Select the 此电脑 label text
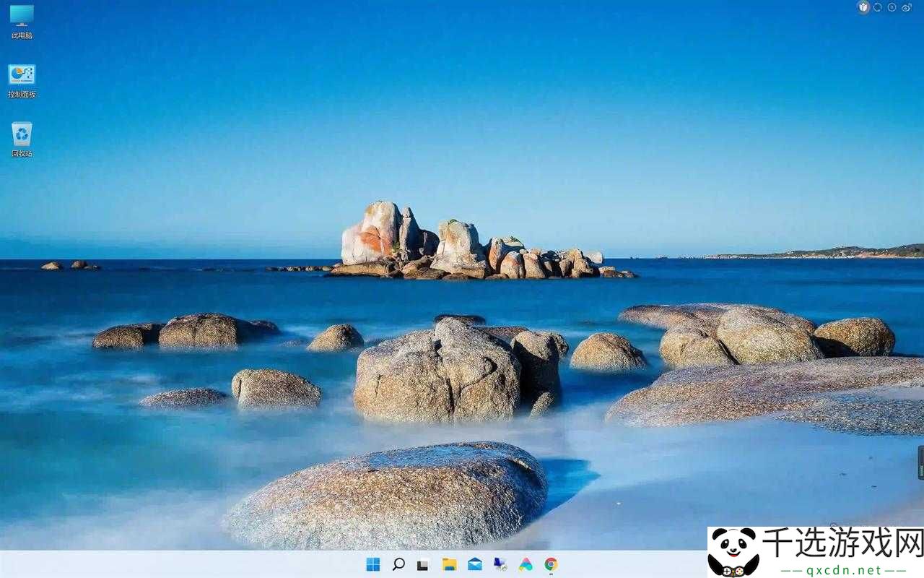Screen dimensions: 924x578 (22, 35)
